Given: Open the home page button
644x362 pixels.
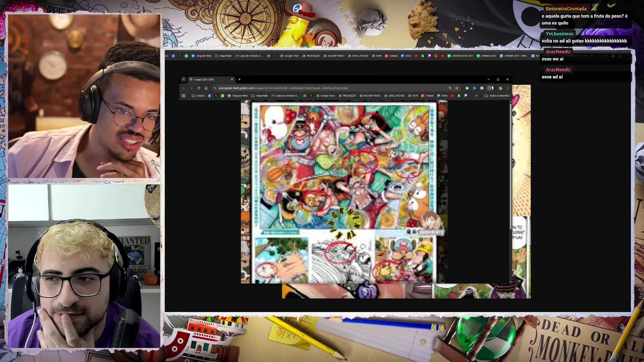Looking at the screenshot, I should pos(206,88).
